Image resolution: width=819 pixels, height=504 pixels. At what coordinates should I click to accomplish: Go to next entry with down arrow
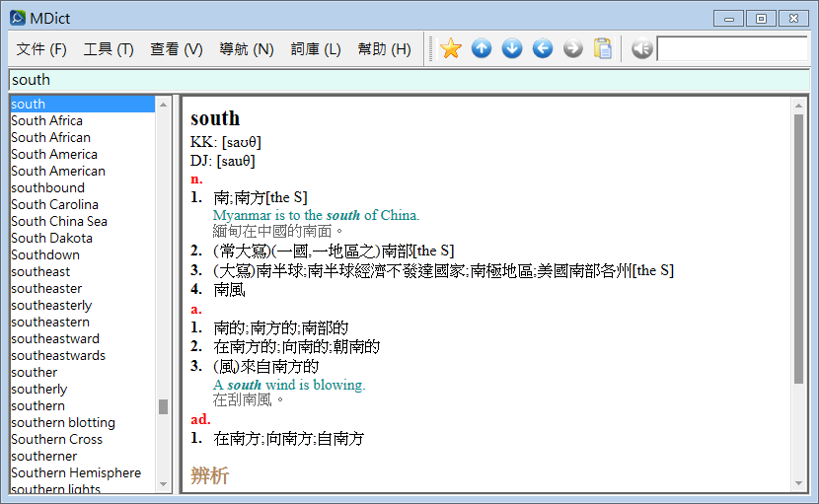pos(512,48)
